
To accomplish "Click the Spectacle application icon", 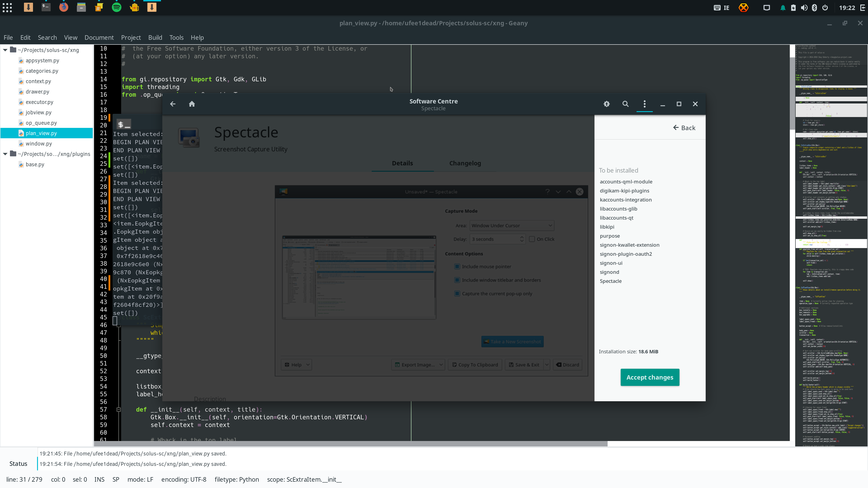I will tap(189, 137).
